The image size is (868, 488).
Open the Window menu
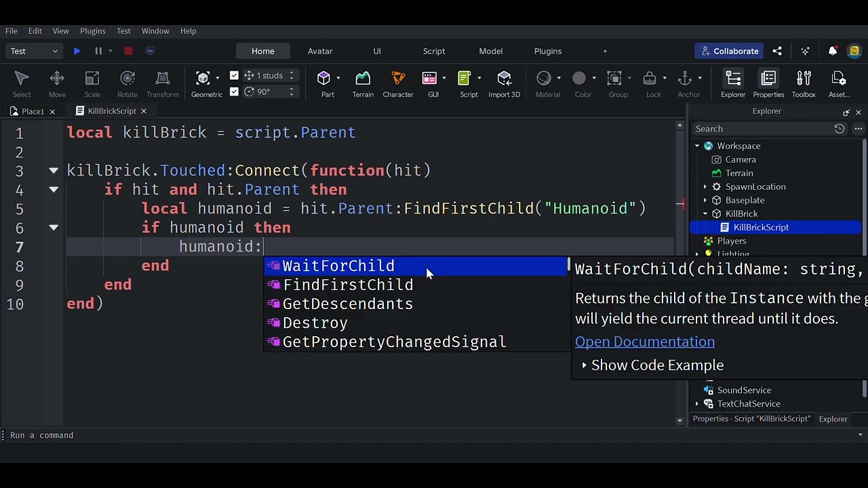click(x=155, y=30)
